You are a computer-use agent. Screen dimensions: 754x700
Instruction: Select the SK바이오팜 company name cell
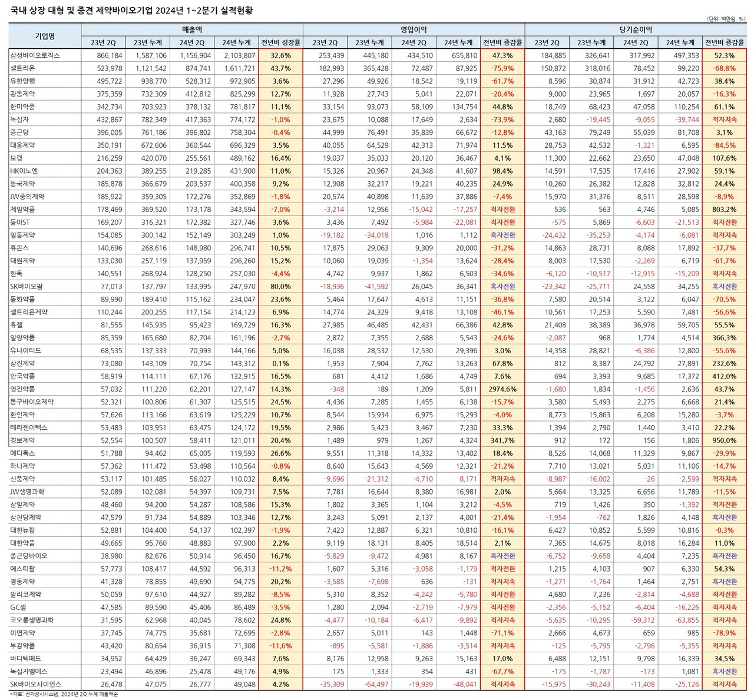pyautogui.click(x=27, y=287)
